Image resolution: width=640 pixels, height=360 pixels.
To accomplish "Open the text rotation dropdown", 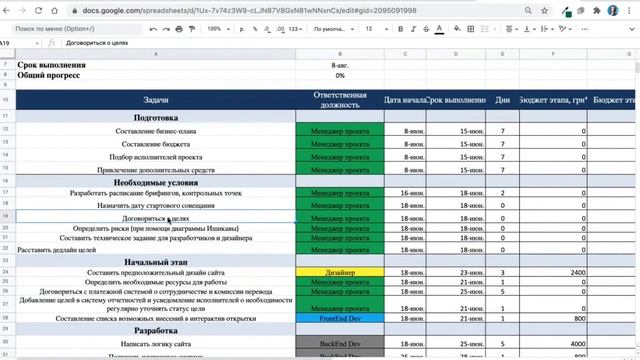I will coord(565,29).
